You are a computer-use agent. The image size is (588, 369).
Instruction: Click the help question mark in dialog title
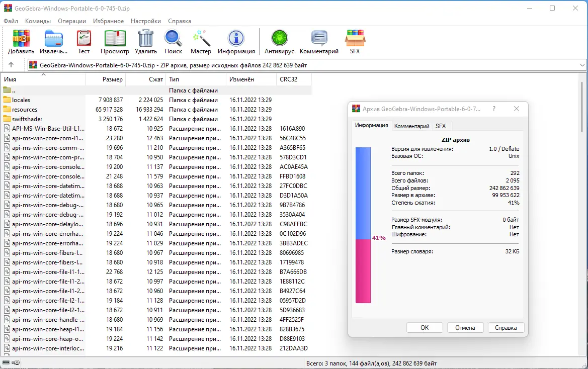click(494, 109)
